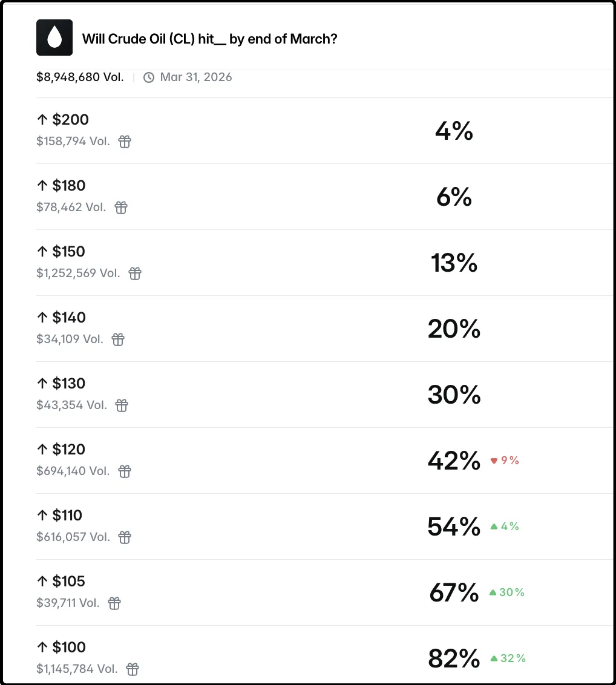Click the 42% chance for $120
Image resolution: width=616 pixels, height=685 pixels.
pyautogui.click(x=454, y=461)
